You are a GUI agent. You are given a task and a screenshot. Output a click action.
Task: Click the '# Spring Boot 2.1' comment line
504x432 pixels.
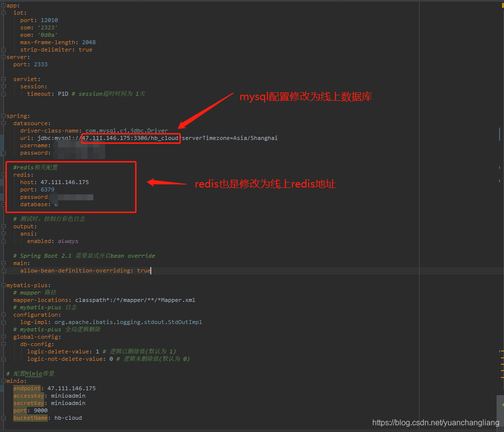84,256
